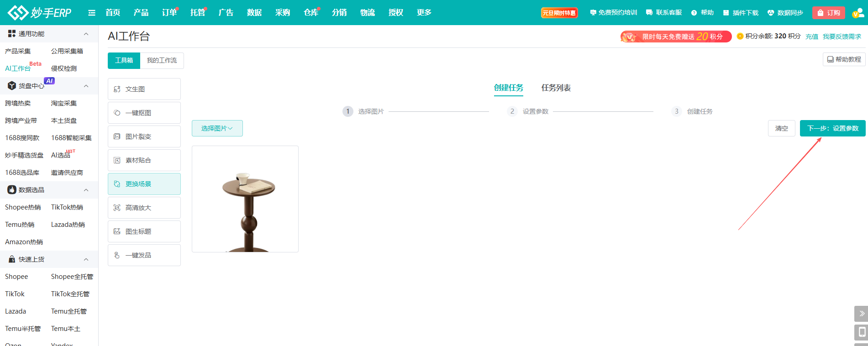
Task: Go to 首页 in the top navigation
Action: point(113,13)
